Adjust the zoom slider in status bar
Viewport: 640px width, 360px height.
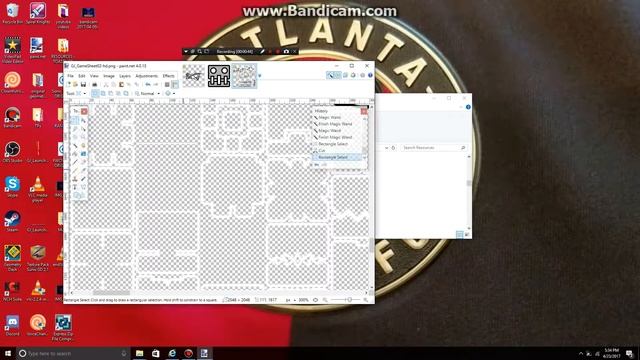349,300
